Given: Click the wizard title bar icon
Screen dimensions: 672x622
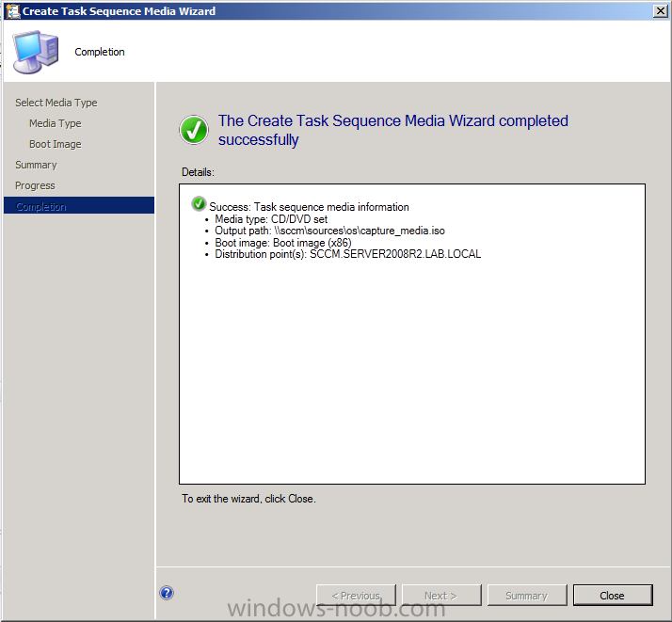Looking at the screenshot, I should coord(13,10).
